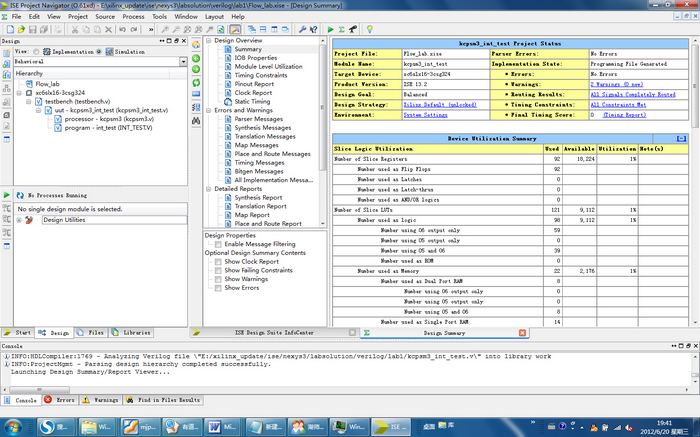Collapse the xc6slx16-3csg324 device node

click(x=19, y=93)
